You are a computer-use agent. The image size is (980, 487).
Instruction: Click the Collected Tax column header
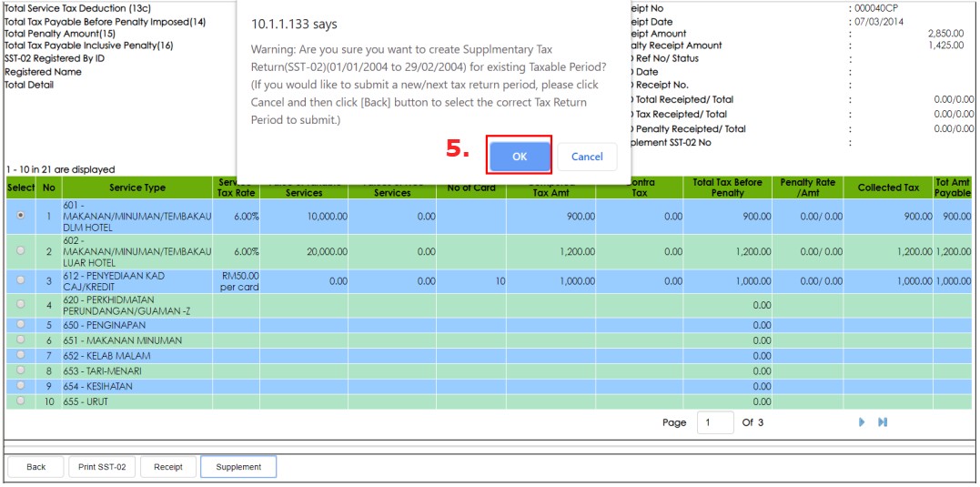(888, 188)
